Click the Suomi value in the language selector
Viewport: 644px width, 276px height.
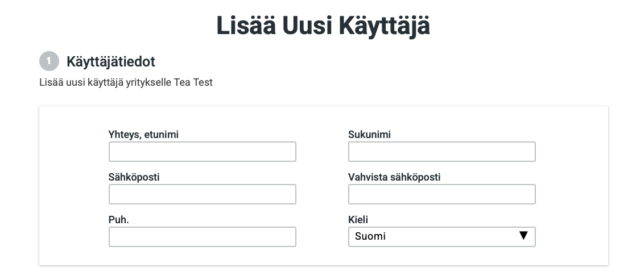click(x=370, y=237)
